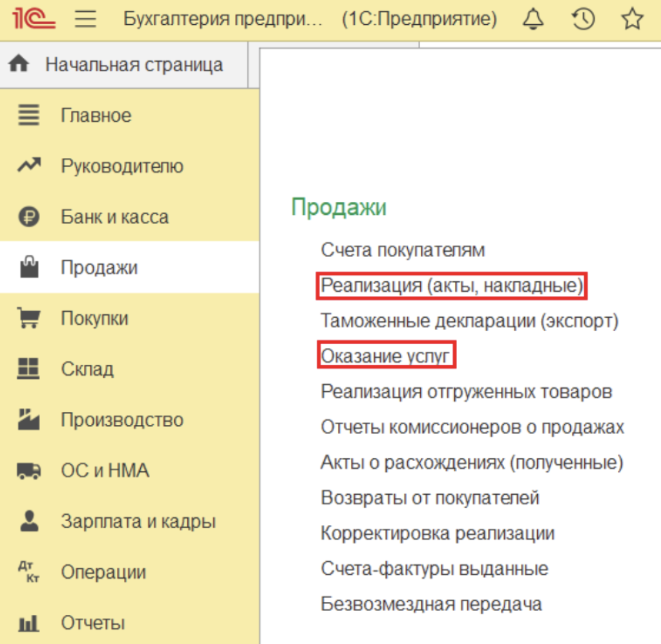Open the hamburger main menu

84,18
